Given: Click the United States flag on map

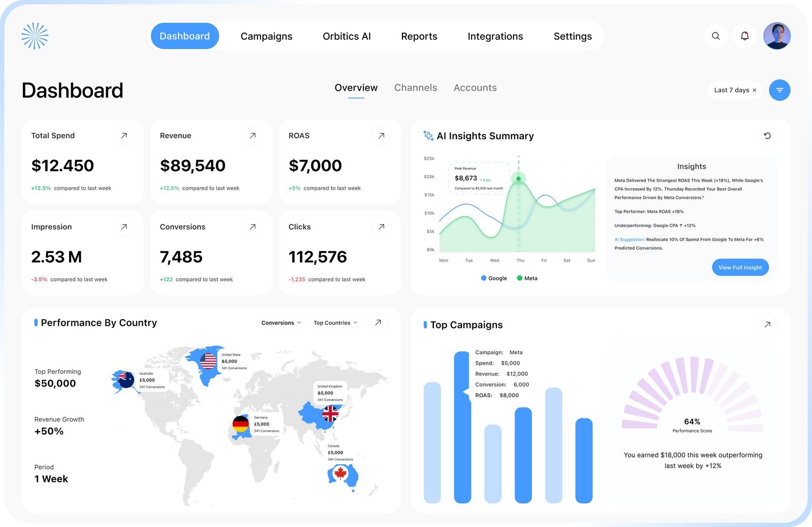Looking at the screenshot, I should pyautogui.click(x=208, y=361).
